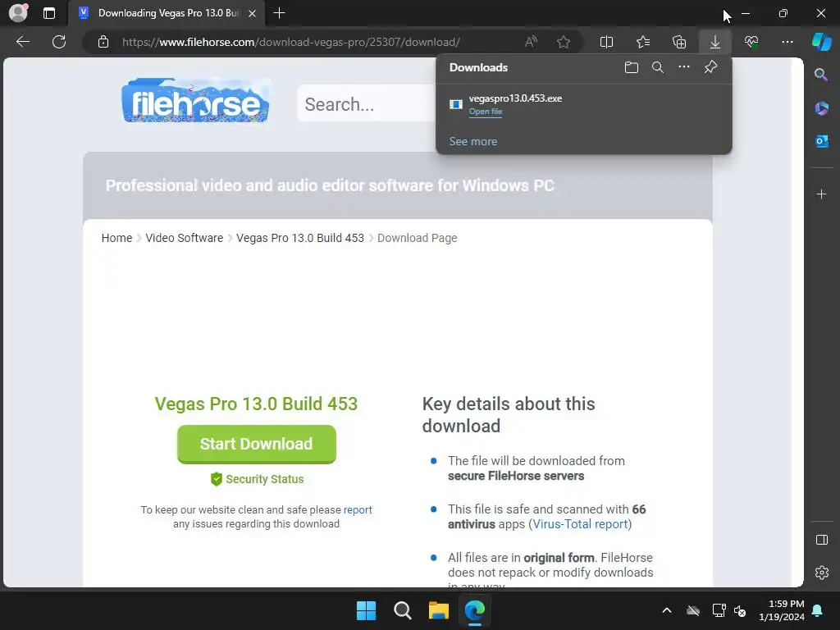This screenshot has width=840, height=630.
Task: Click the OneDrive tray icon
Action: [693, 610]
